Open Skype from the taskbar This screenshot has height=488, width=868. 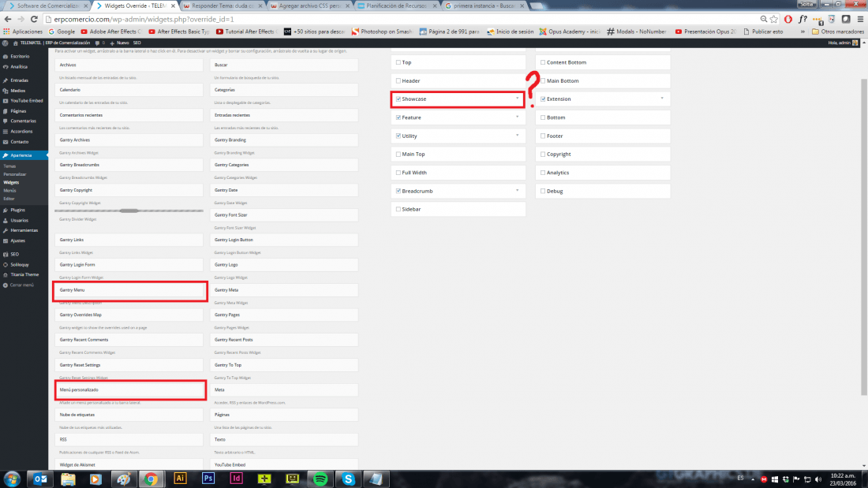click(348, 479)
